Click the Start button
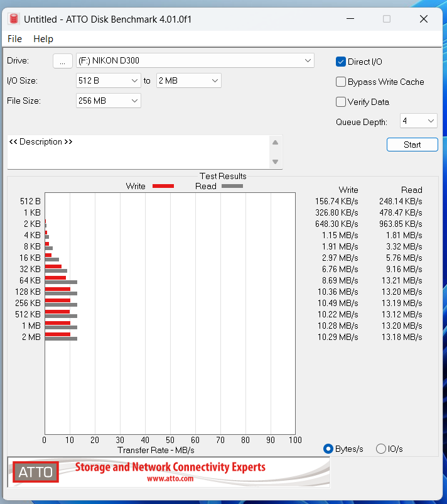This screenshot has height=504, width=447. click(412, 145)
